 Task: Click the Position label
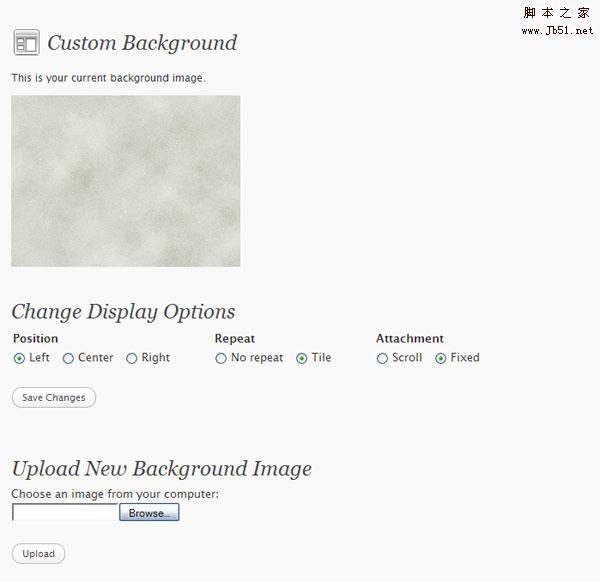[36, 338]
